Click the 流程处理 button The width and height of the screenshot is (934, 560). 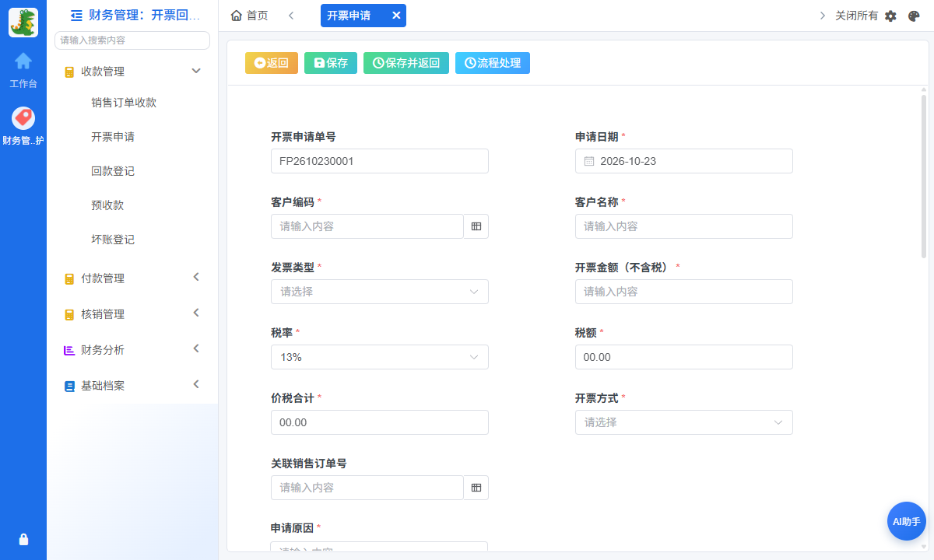pos(493,63)
